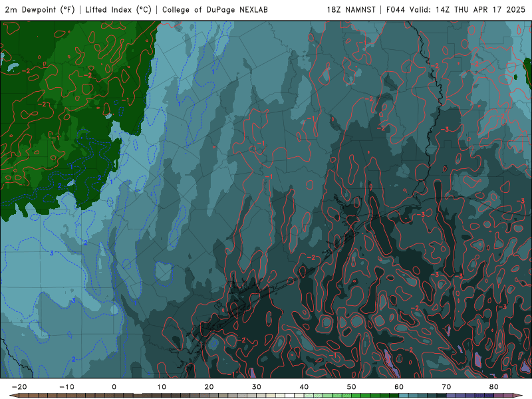532x399 pixels.
Task: Click the '0' colorbar scale label
Action: [114, 387]
